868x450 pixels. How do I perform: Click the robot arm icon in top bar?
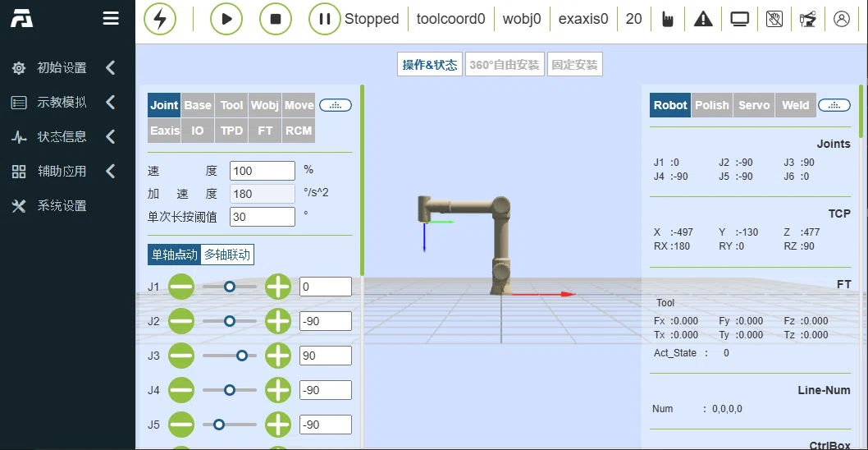coord(807,20)
